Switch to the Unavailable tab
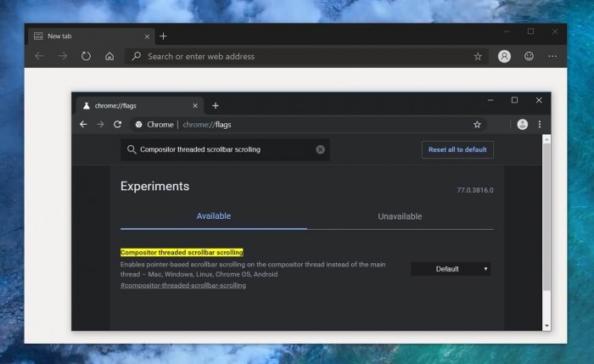594x364 pixels. pyautogui.click(x=400, y=216)
